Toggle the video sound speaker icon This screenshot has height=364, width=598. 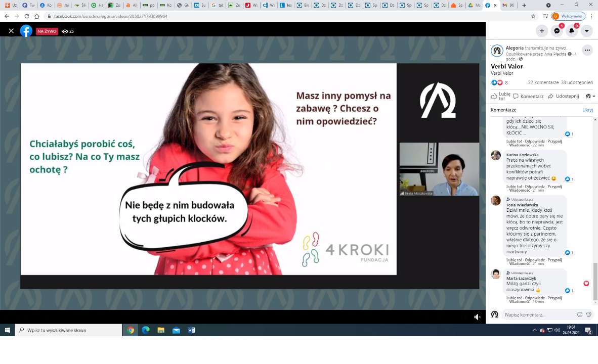click(x=477, y=317)
